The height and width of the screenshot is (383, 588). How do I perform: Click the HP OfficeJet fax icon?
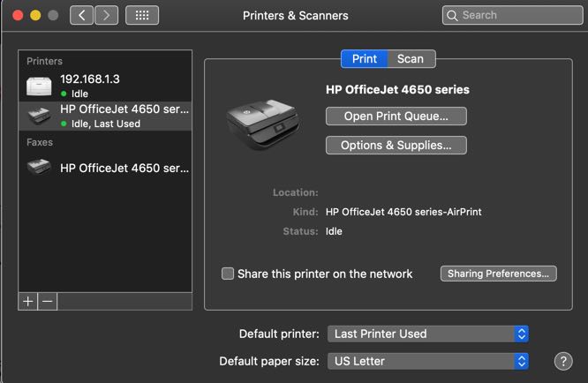point(39,167)
